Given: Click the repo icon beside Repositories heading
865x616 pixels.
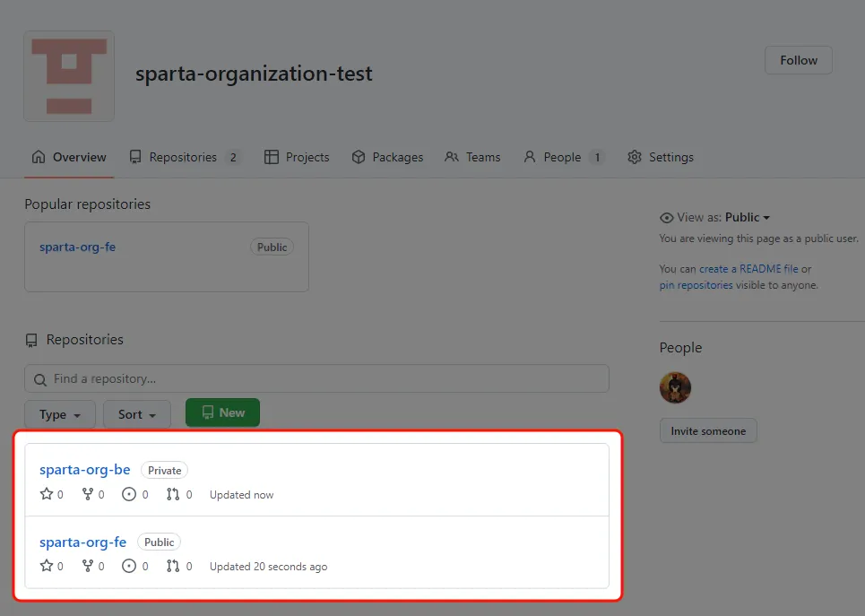Looking at the screenshot, I should point(31,340).
